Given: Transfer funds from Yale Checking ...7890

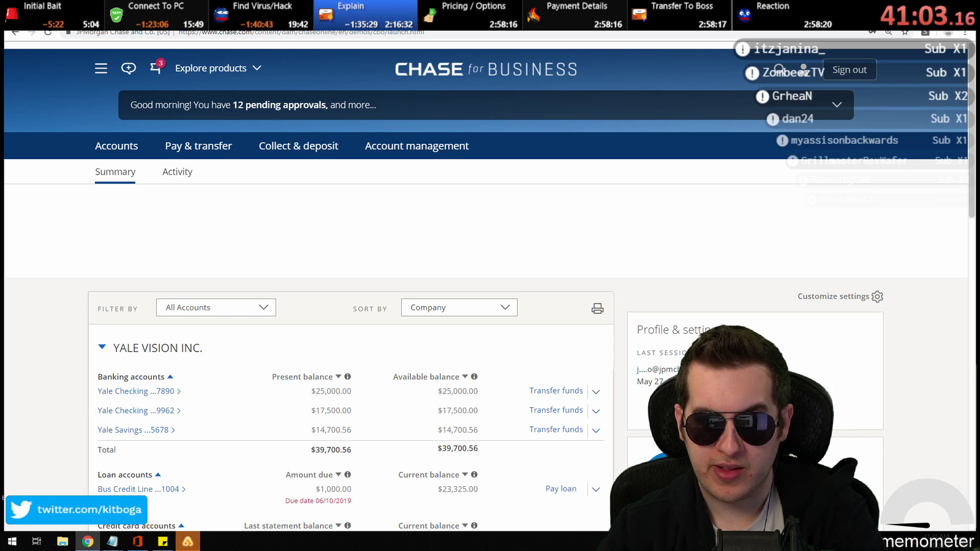Looking at the screenshot, I should coord(556,391).
